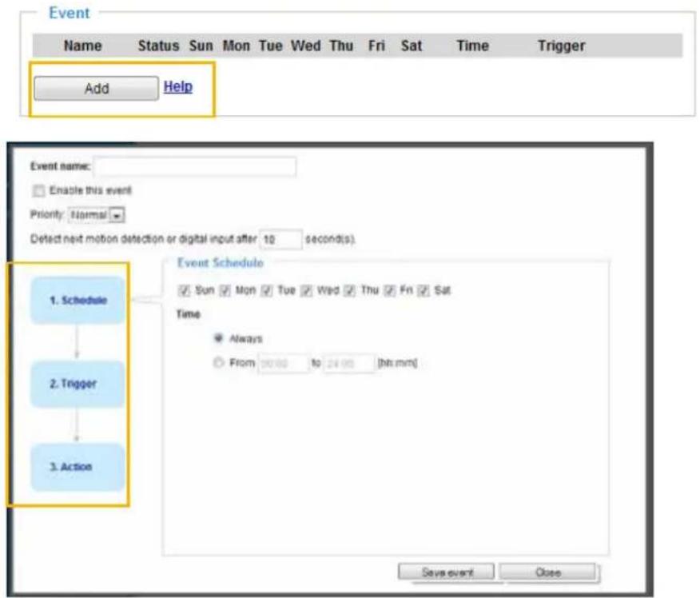Toggle the Sun checkbox
Viewport: 700px width, 598px height.
[x=184, y=291]
